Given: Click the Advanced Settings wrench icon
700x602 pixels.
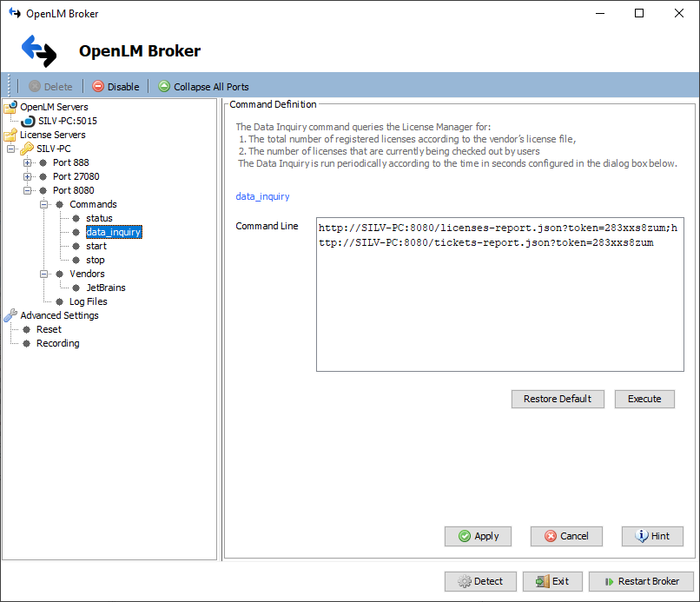Looking at the screenshot, I should 11,314.
